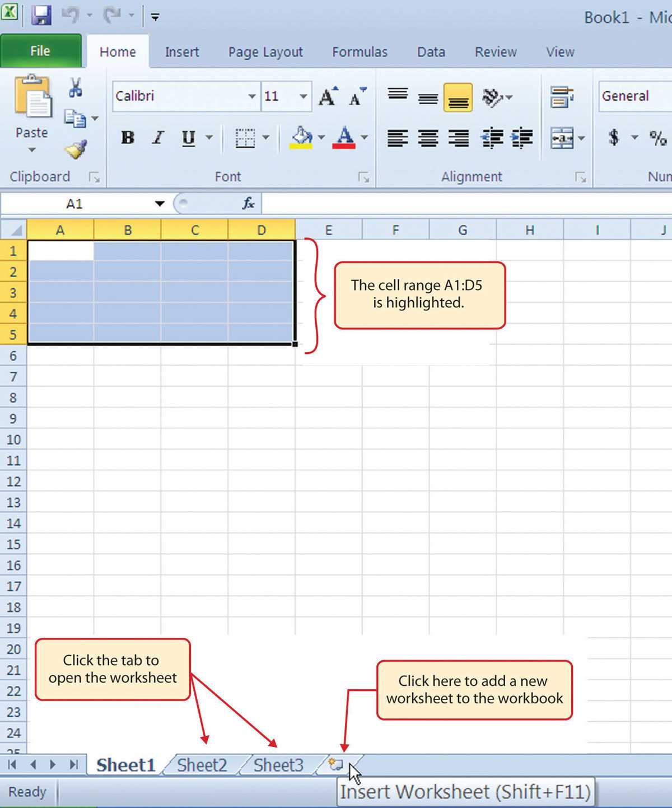Screen dimensions: 672x808
Task: Click the Merge & Center icon
Action: coord(562,138)
